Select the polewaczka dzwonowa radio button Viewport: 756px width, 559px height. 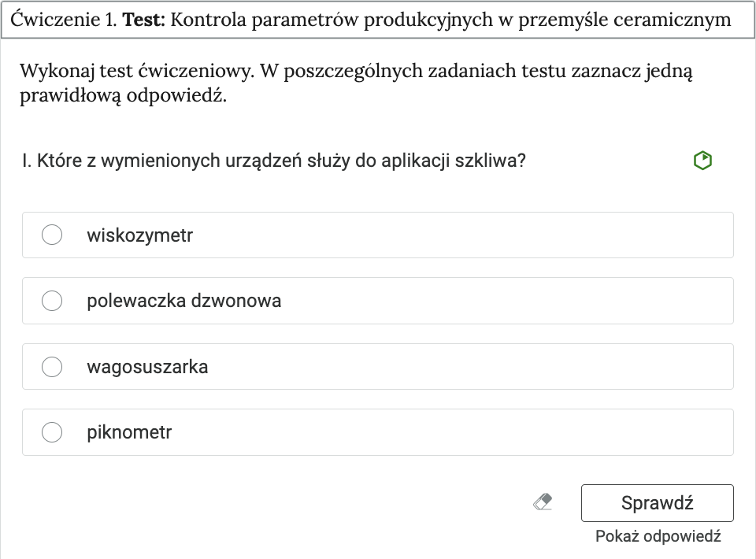51,301
